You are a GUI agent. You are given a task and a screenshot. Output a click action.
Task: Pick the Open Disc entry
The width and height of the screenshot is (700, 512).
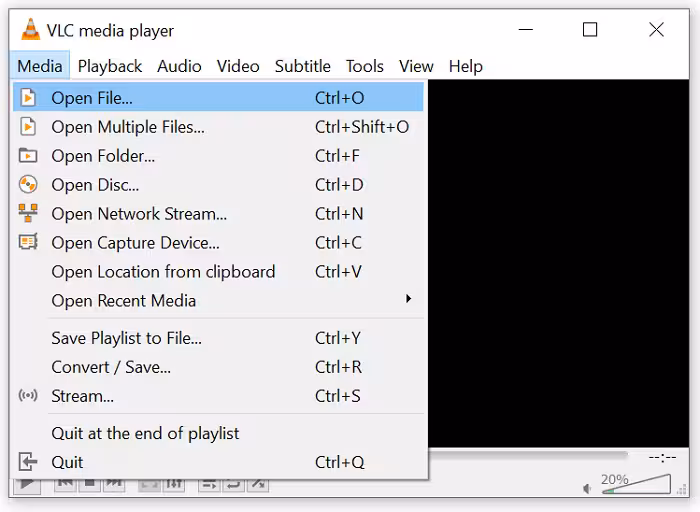tap(218, 185)
